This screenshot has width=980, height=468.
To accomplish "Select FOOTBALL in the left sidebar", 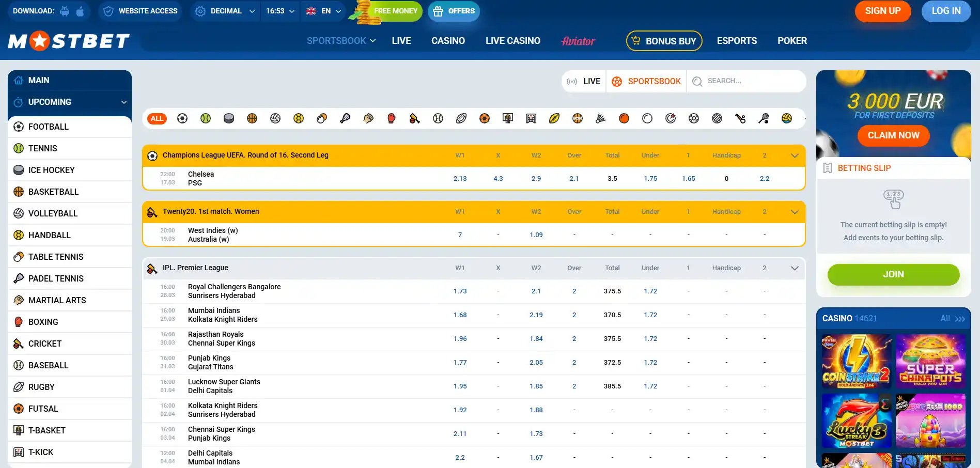I will click(x=70, y=127).
